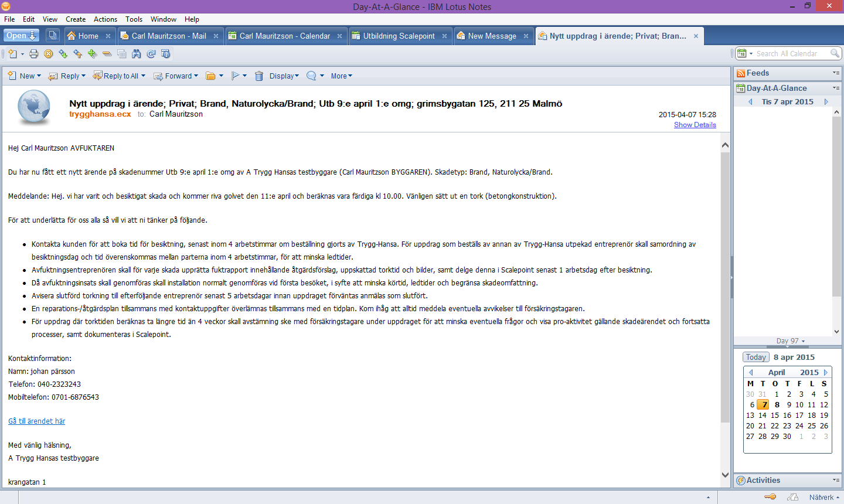This screenshot has width=844, height=504.
Task: Open the Feeds panel menu
Action: pos(836,73)
